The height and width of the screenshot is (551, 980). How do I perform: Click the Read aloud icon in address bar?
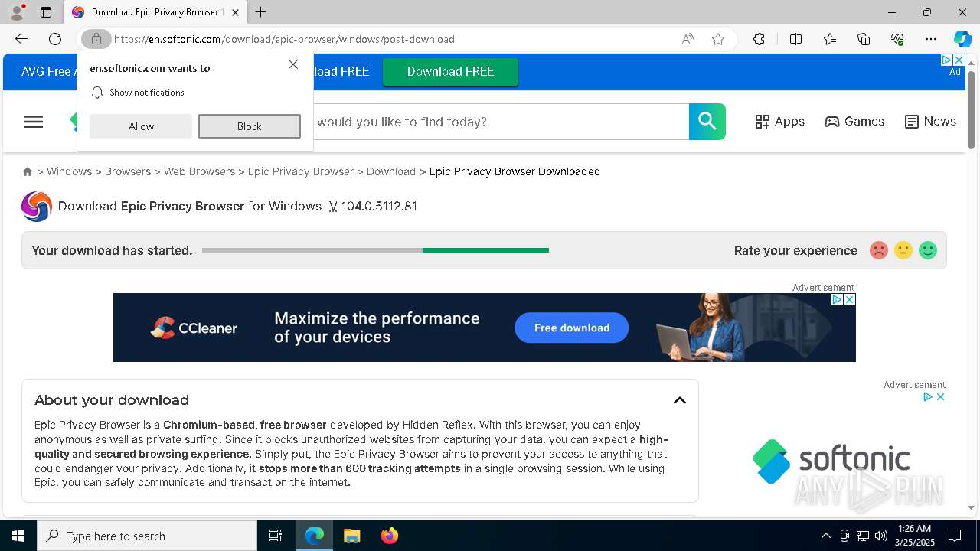click(688, 39)
